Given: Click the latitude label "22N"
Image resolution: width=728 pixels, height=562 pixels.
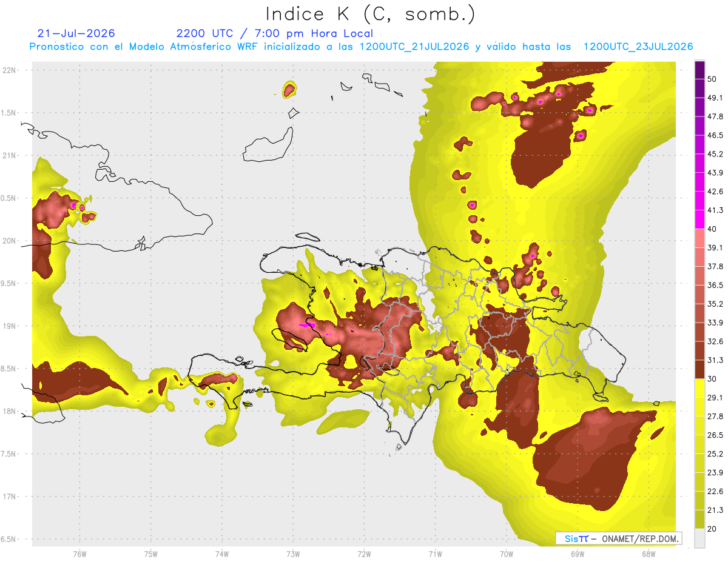Looking at the screenshot, I should 10,70.
